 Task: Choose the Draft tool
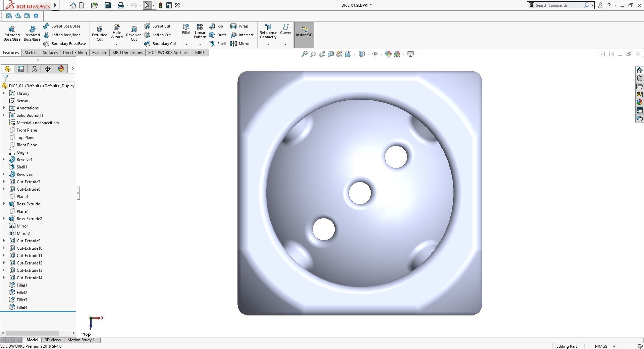(x=217, y=35)
